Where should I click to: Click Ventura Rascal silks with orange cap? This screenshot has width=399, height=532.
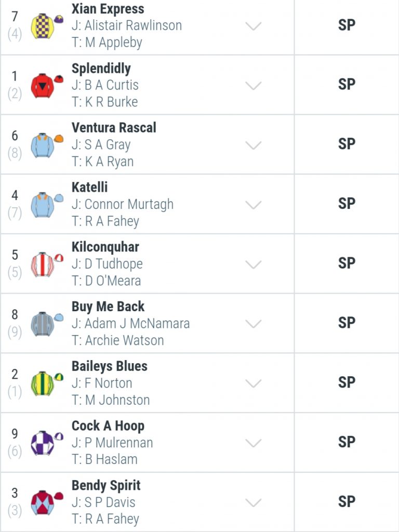coord(47,145)
